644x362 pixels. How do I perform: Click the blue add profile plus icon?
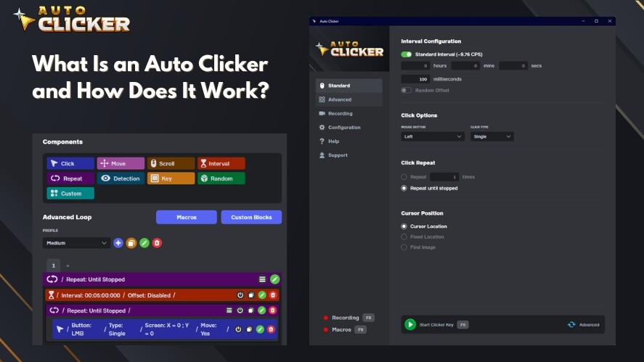pyautogui.click(x=118, y=243)
